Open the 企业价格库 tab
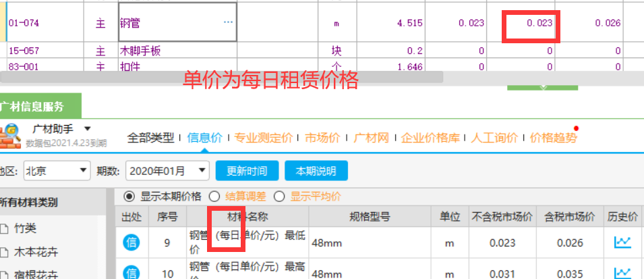Viewport: 644px width, 279px height. [x=430, y=138]
